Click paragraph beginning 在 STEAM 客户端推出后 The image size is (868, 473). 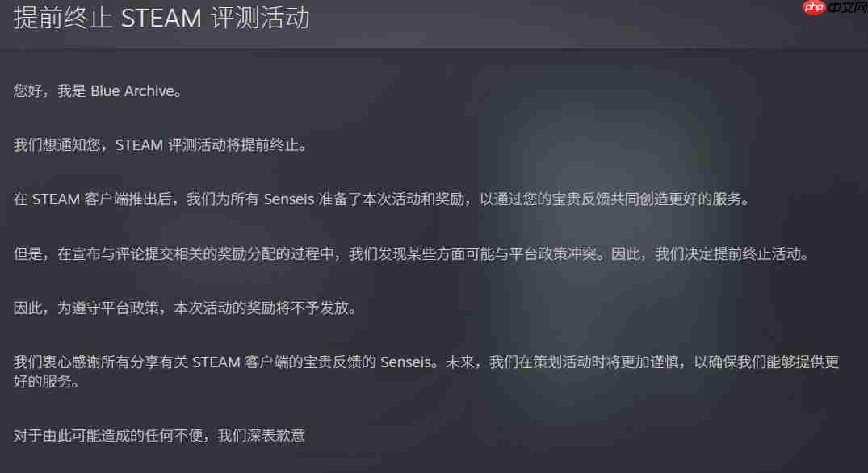coord(382,199)
